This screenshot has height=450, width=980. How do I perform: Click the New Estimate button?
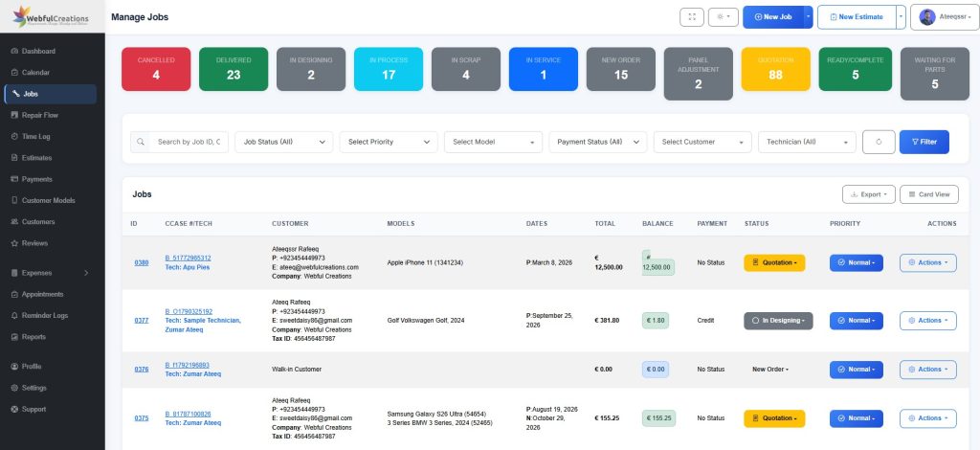tap(857, 17)
